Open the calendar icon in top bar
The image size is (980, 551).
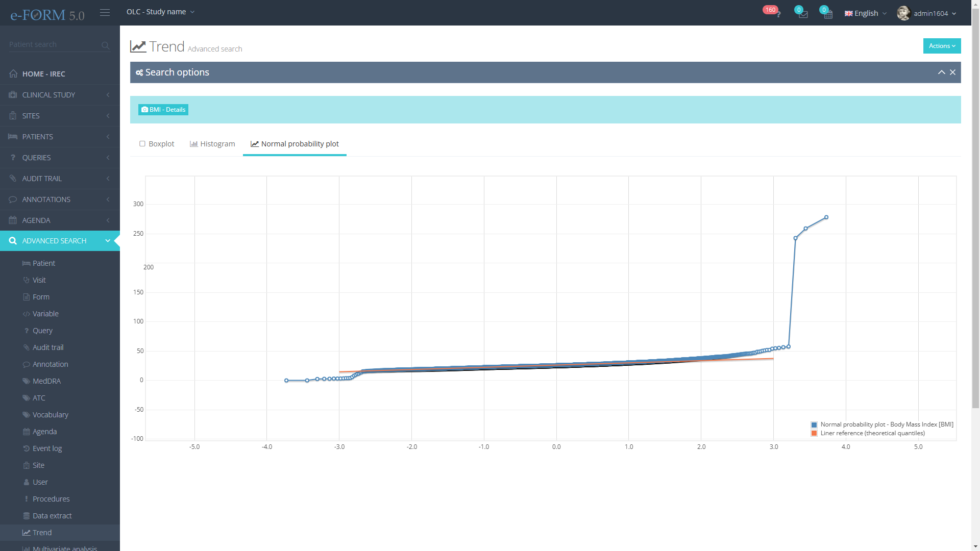[828, 14]
